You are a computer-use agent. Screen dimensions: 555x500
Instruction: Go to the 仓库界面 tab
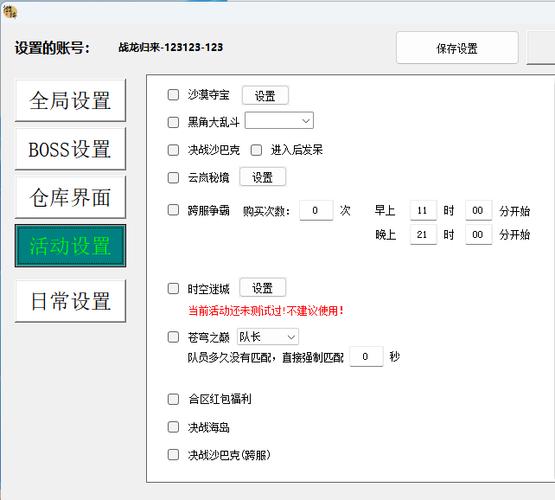pyautogui.click(x=70, y=197)
